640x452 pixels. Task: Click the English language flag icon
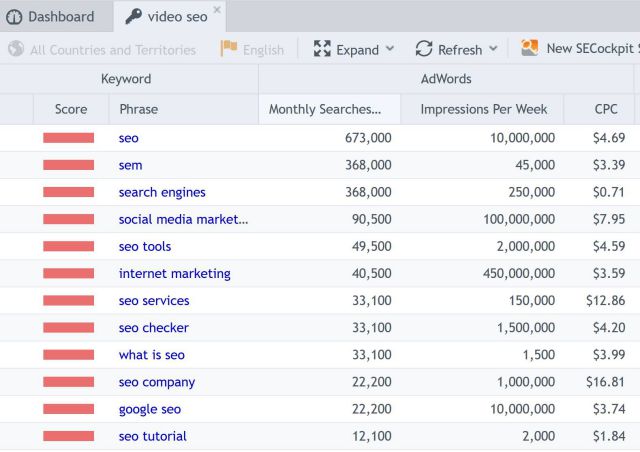coord(229,49)
